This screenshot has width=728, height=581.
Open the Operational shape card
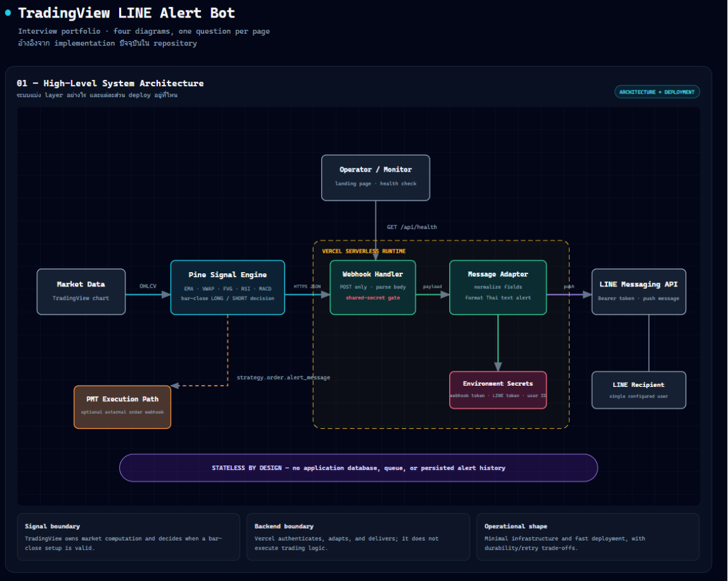click(x=588, y=537)
